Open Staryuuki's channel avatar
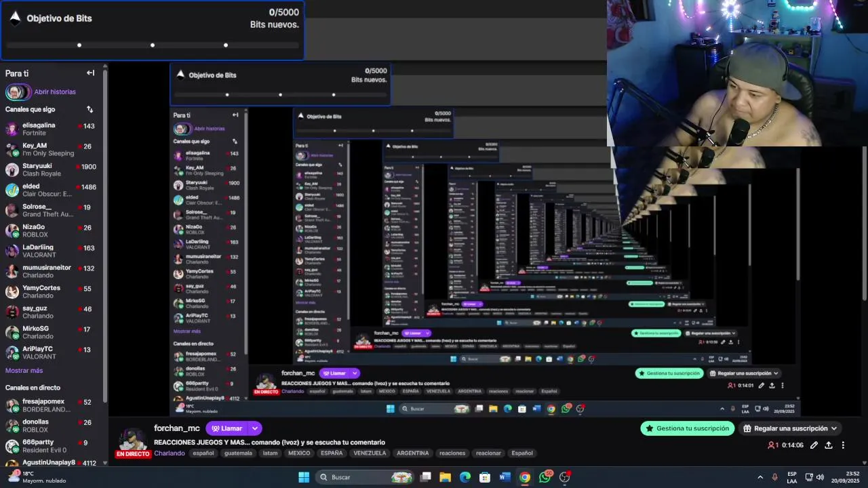Viewport: 868px width, 488px height. [12, 169]
